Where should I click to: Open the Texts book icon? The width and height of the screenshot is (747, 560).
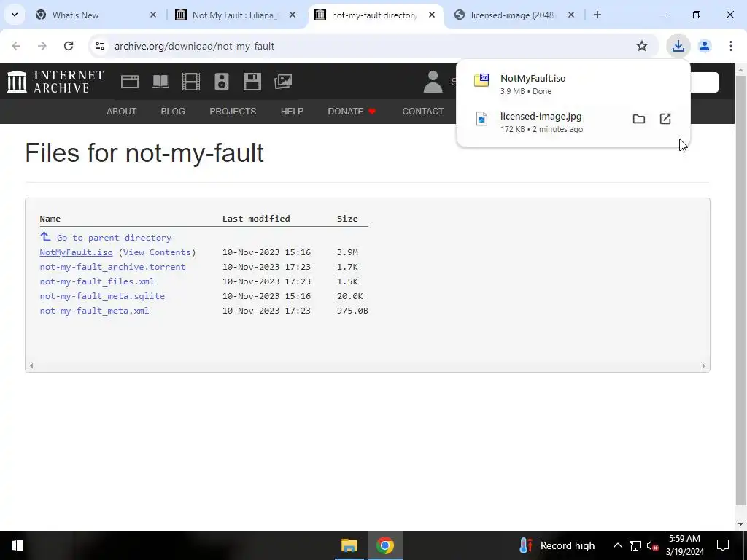click(160, 82)
